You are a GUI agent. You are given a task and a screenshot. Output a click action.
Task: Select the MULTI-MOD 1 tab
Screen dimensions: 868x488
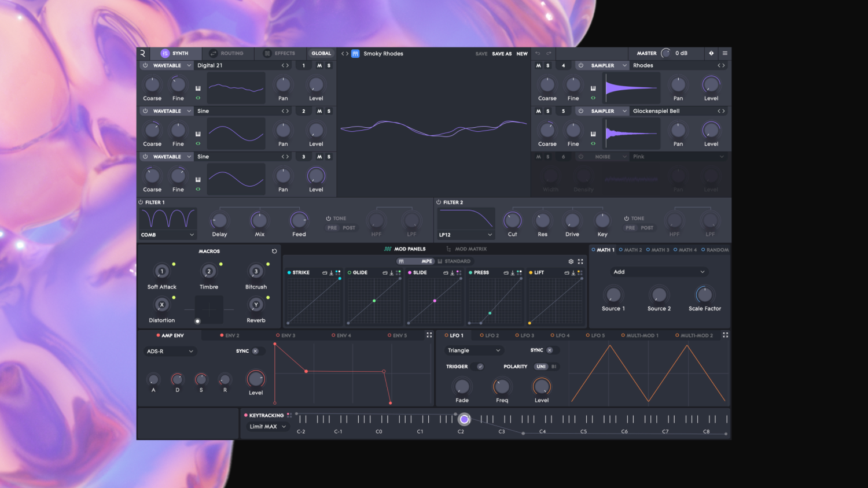[639, 335]
